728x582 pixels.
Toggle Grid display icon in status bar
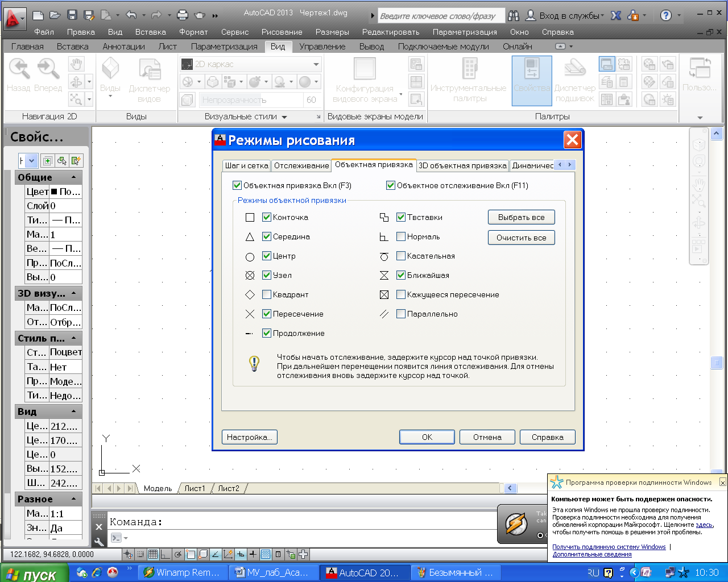[153, 554]
